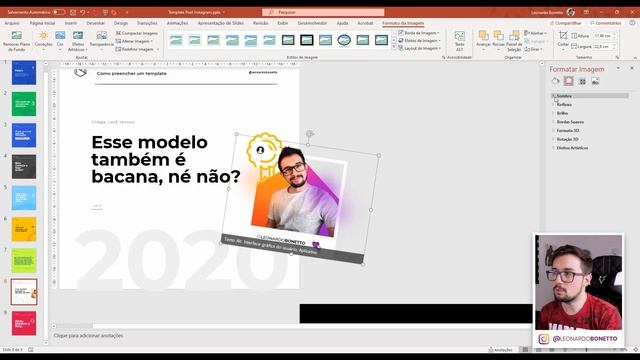The width and height of the screenshot is (640, 360).
Task: Select slide 1 thumbnail (dark blue)
Action: [x=24, y=73]
